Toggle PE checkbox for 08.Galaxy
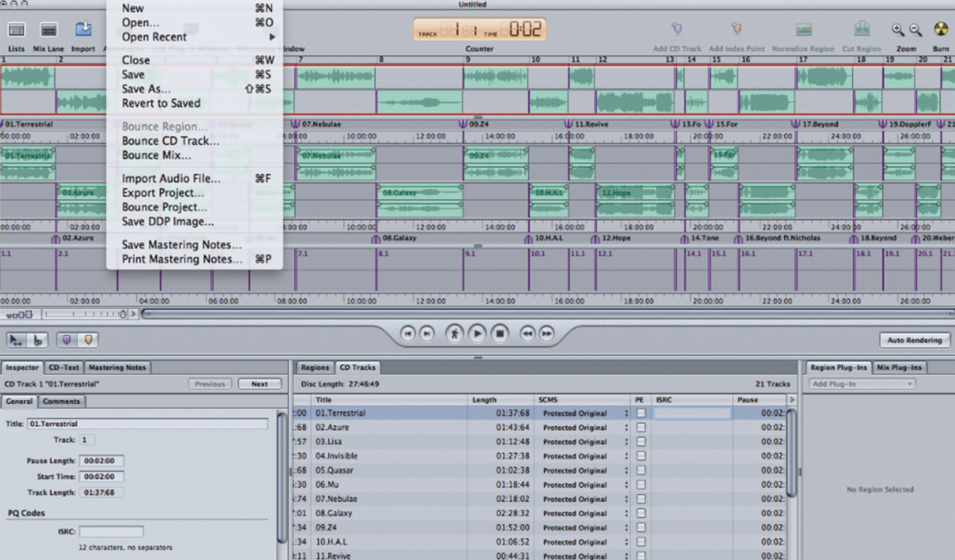This screenshot has height=560, width=955. (x=641, y=514)
